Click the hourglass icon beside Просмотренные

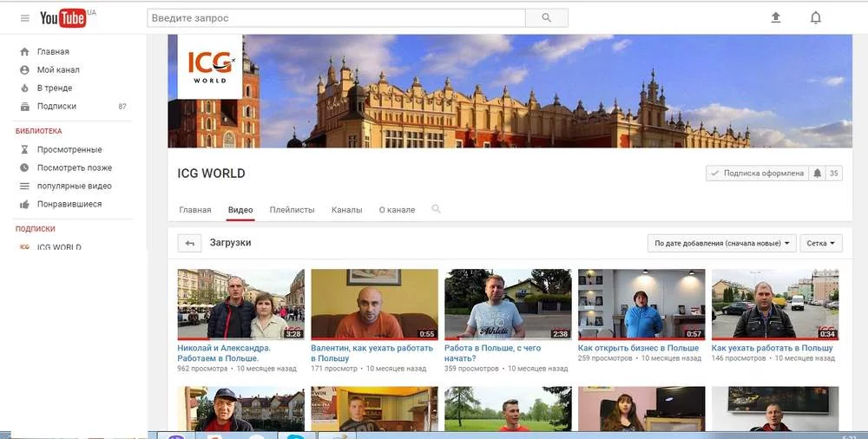24,149
